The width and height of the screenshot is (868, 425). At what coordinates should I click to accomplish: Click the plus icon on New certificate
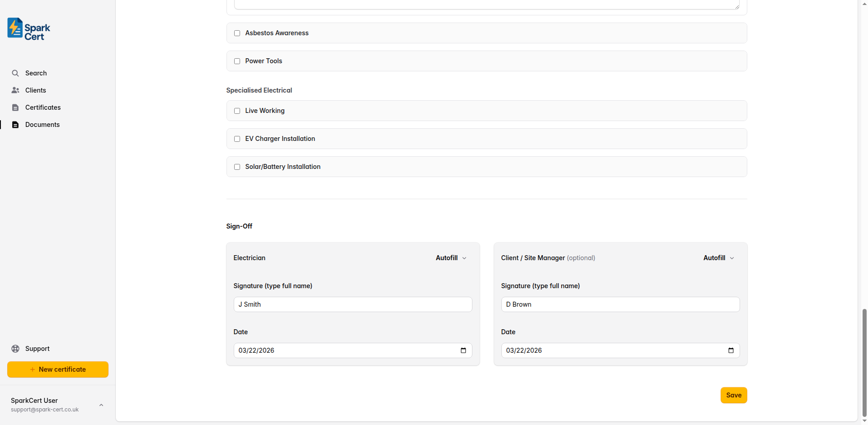click(32, 369)
